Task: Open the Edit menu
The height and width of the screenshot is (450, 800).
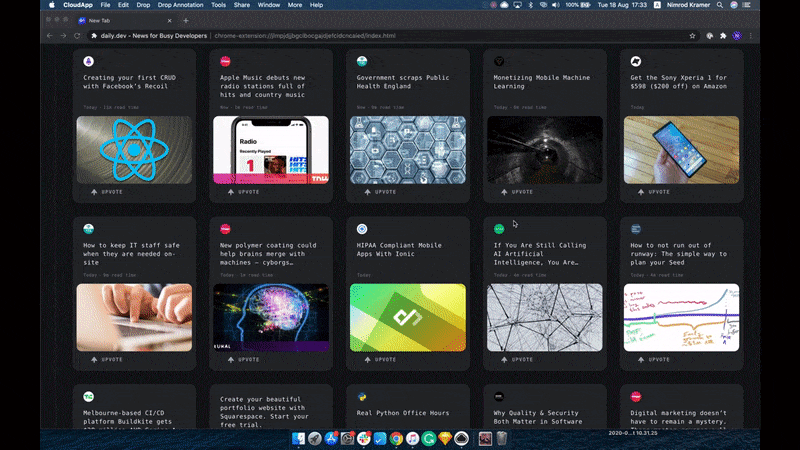Action: [x=123, y=5]
